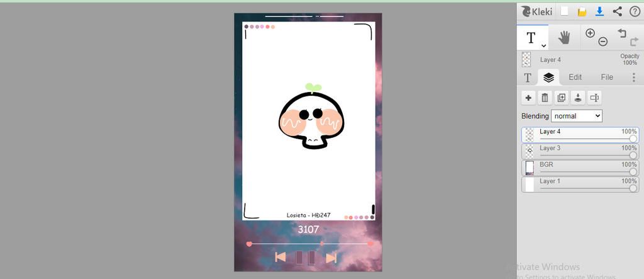The image size is (644, 279).
Task: Click the Layer 4 thumbnail in list
Action: (x=530, y=135)
